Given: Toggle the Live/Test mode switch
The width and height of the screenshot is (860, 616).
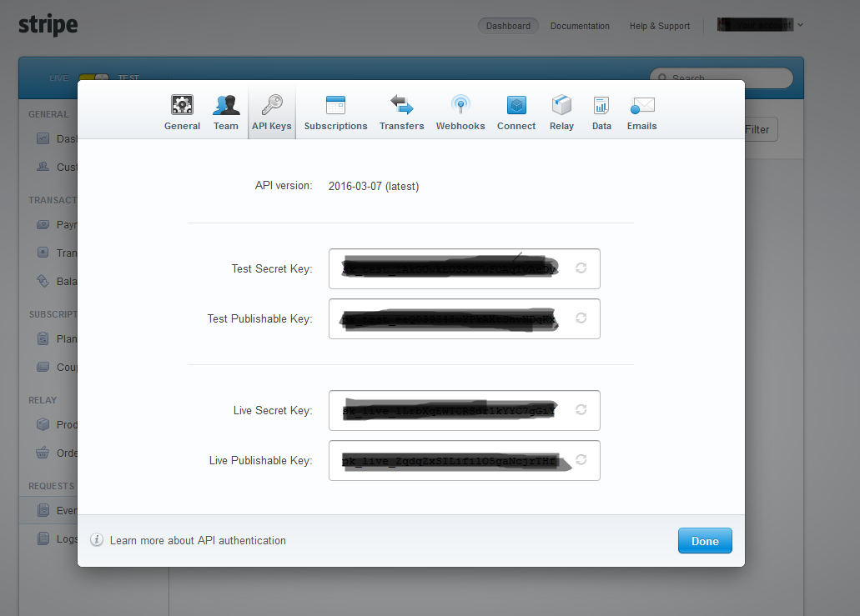Looking at the screenshot, I should coord(93,78).
